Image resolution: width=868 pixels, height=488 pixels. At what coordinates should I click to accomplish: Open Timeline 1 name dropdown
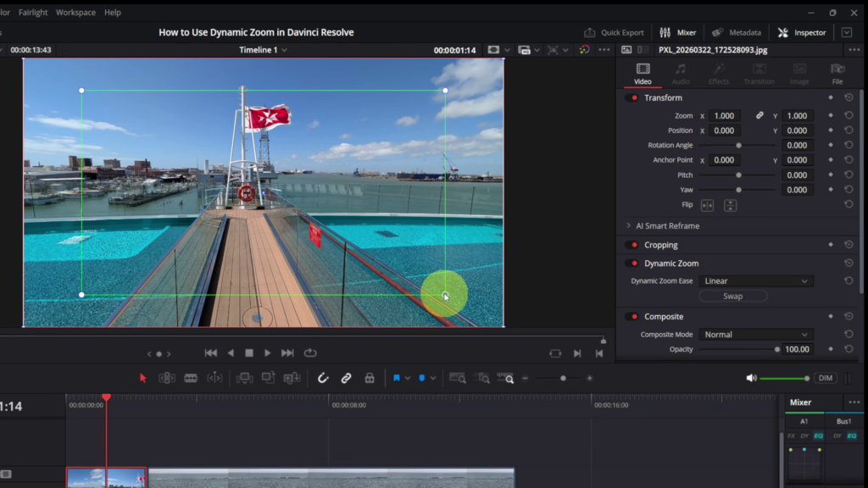tap(263, 50)
